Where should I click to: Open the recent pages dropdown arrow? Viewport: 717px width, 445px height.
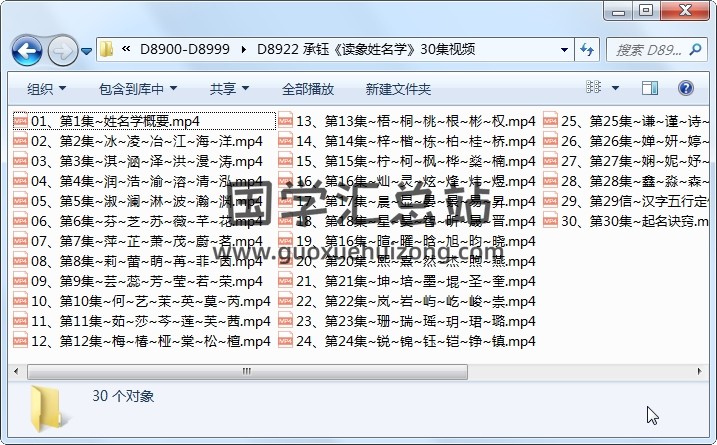point(86,51)
